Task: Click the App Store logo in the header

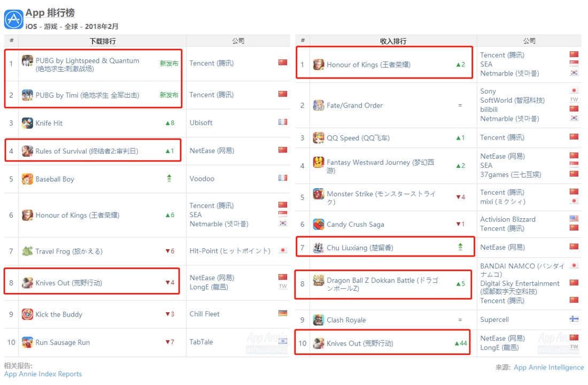Action: (x=13, y=19)
